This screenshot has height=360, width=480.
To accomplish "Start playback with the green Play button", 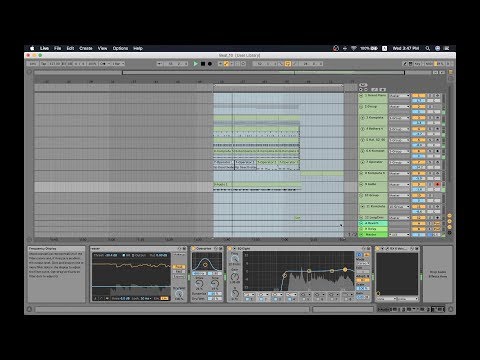I will point(196,64).
